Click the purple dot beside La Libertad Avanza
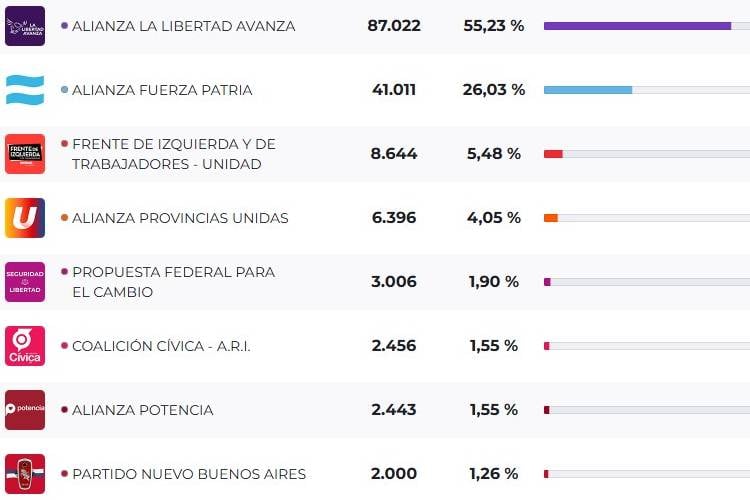 pyautogui.click(x=65, y=26)
